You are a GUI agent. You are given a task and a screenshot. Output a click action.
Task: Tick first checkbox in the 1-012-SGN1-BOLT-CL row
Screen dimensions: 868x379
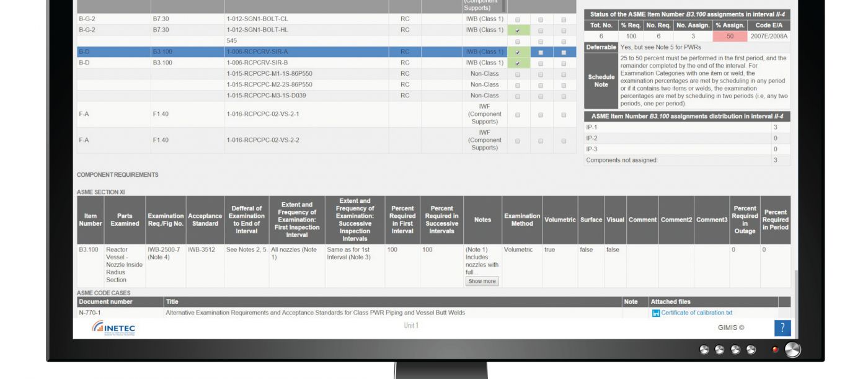tap(518, 20)
